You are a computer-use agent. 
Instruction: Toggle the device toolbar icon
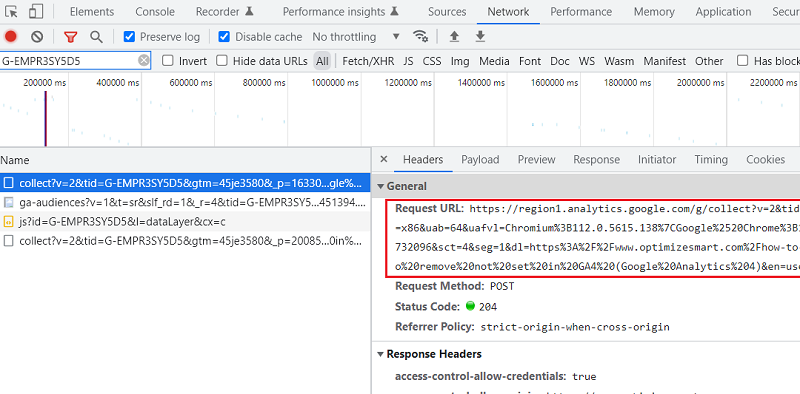[x=36, y=11]
